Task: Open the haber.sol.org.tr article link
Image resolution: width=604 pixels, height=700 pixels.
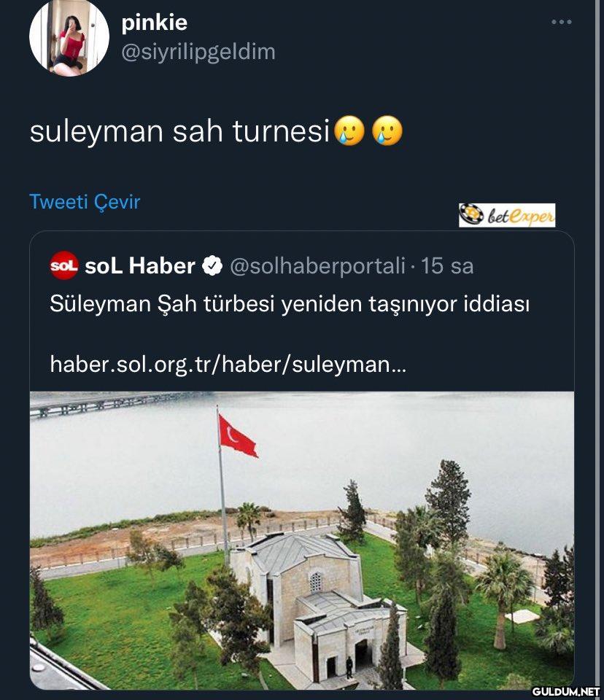Action: (228, 365)
